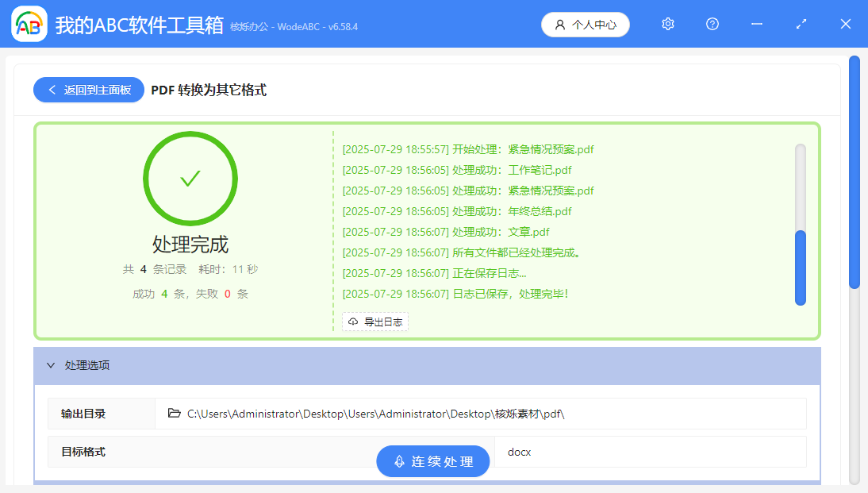Open the 个人中心 panel
The width and height of the screenshot is (868, 493).
[x=586, y=24]
